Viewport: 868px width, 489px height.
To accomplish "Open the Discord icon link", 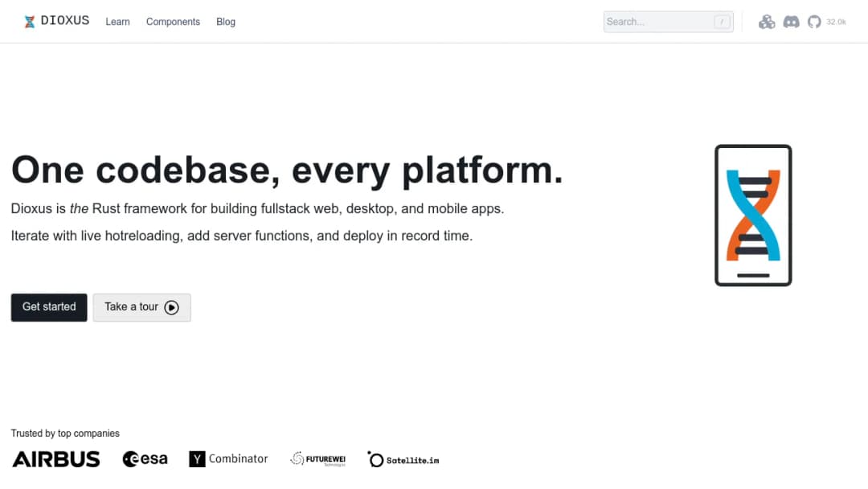I will [791, 22].
